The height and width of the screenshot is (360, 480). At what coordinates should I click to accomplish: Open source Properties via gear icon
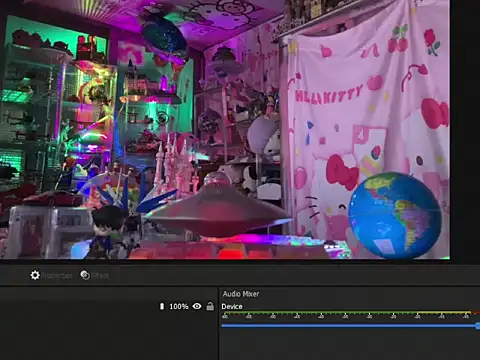click(x=35, y=275)
